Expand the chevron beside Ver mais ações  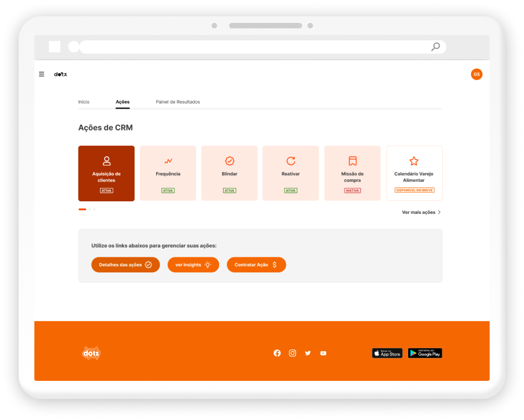coord(439,212)
